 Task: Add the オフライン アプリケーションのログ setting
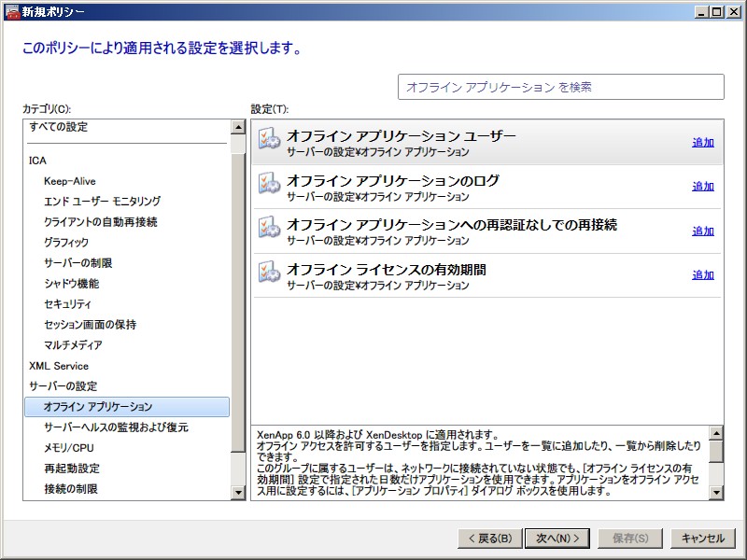702,187
